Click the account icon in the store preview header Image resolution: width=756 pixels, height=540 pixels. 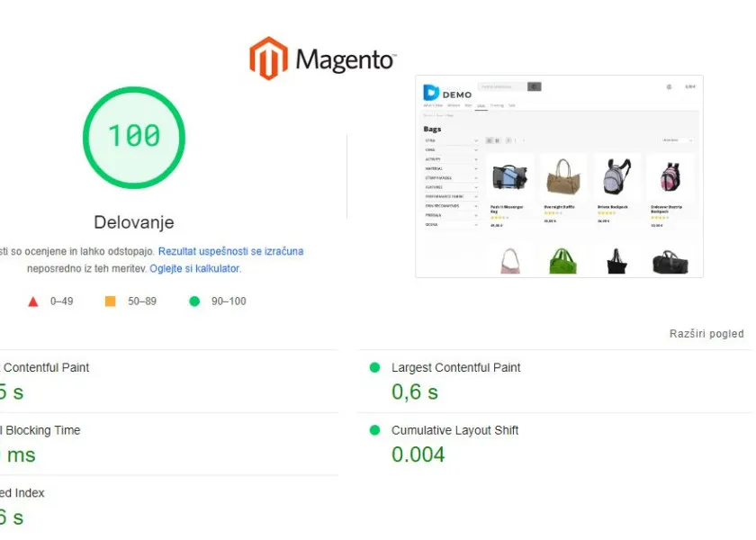pyautogui.click(x=669, y=87)
